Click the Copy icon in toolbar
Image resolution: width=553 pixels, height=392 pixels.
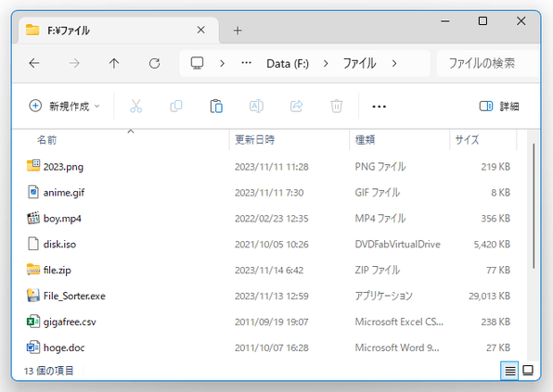tap(176, 106)
